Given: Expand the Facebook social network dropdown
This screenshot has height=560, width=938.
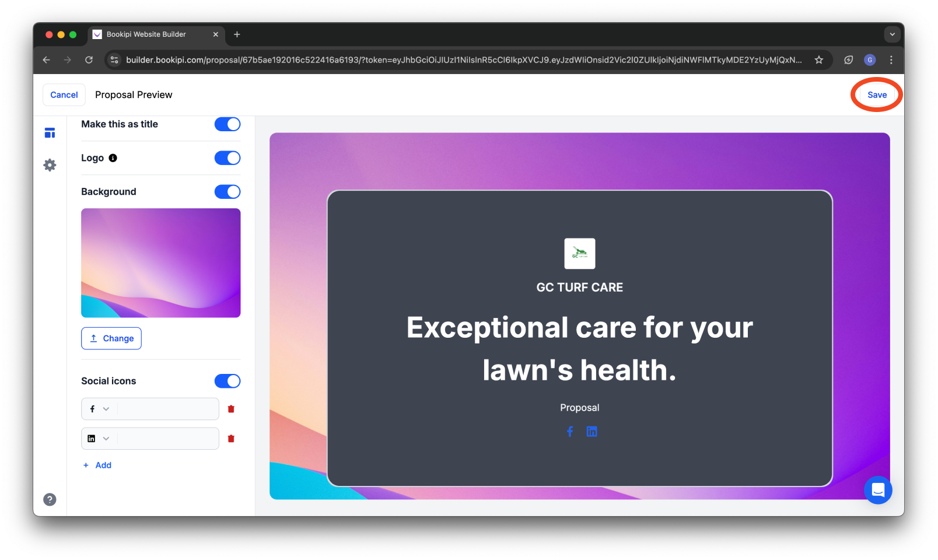Looking at the screenshot, I should pyautogui.click(x=99, y=409).
